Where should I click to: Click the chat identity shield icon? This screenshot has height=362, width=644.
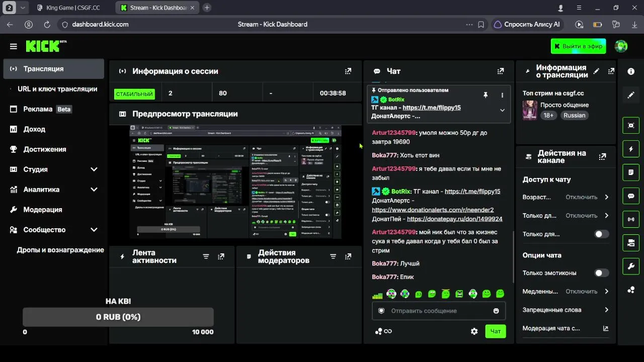pyautogui.click(x=381, y=311)
